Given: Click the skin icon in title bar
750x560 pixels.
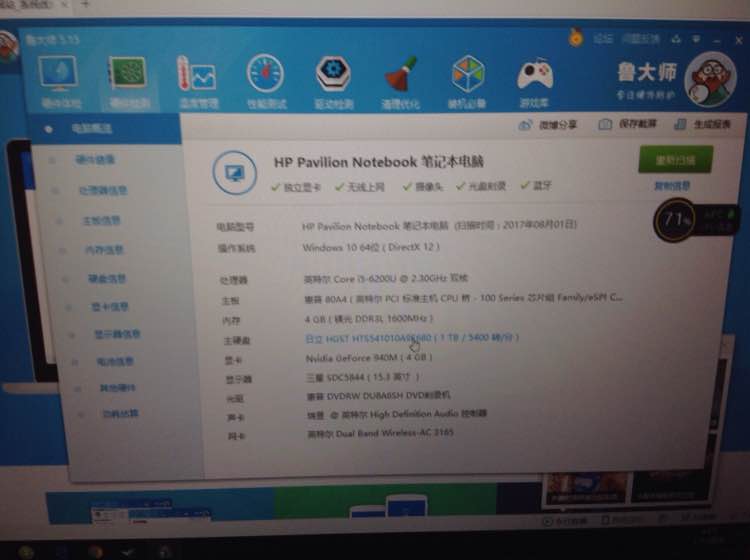Looking at the screenshot, I should coord(676,39).
